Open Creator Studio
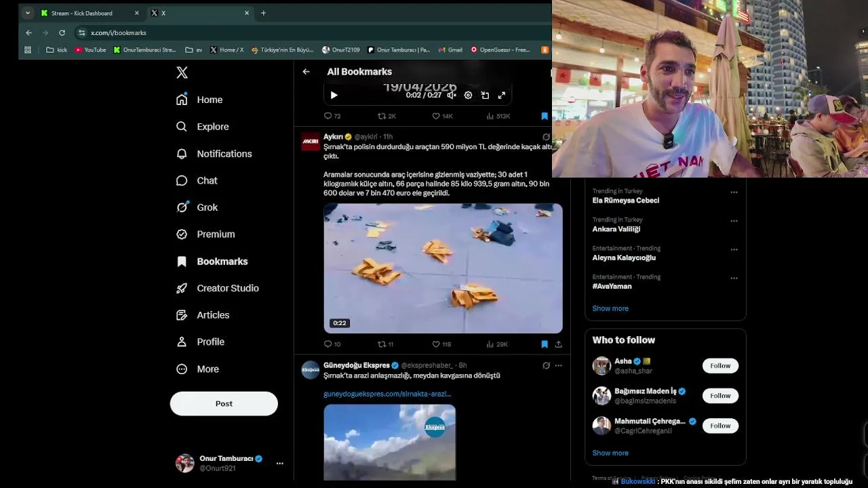This screenshot has height=488, width=868. click(x=217, y=288)
